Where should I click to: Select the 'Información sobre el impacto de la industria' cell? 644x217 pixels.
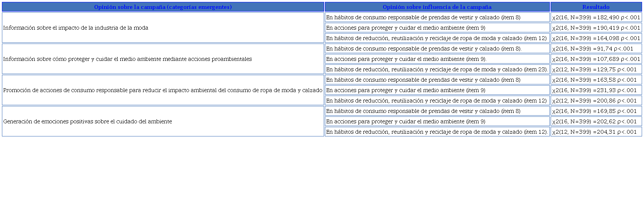click(x=76, y=28)
